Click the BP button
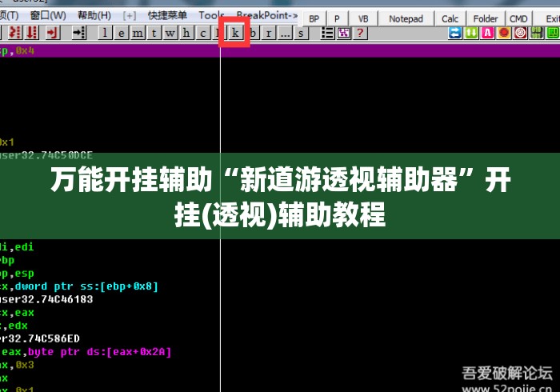The image size is (560, 392). click(314, 18)
